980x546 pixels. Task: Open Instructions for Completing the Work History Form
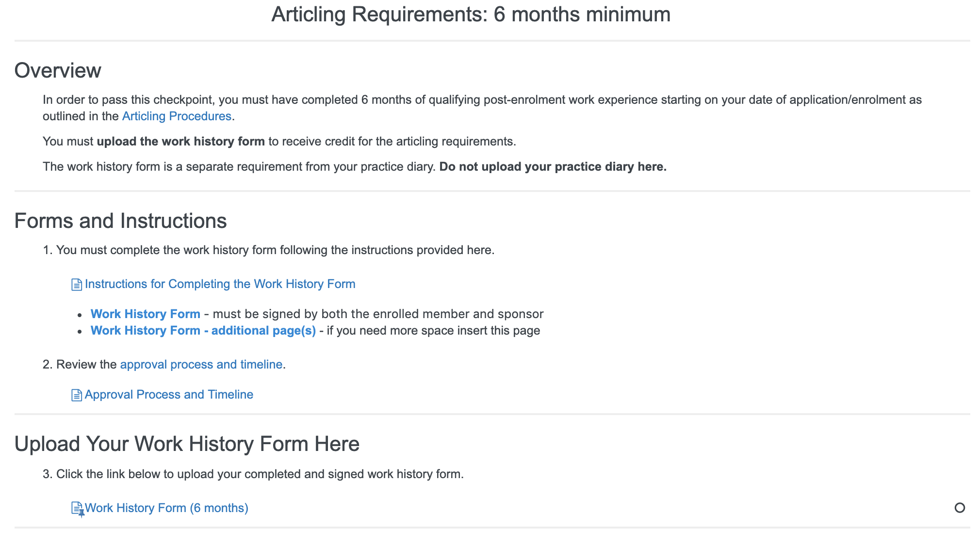click(x=220, y=284)
